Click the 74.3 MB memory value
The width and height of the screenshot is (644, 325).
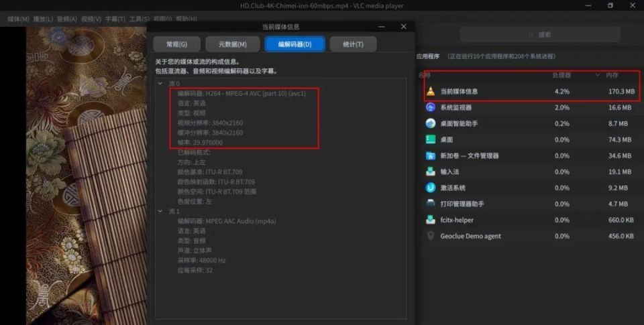[620, 139]
